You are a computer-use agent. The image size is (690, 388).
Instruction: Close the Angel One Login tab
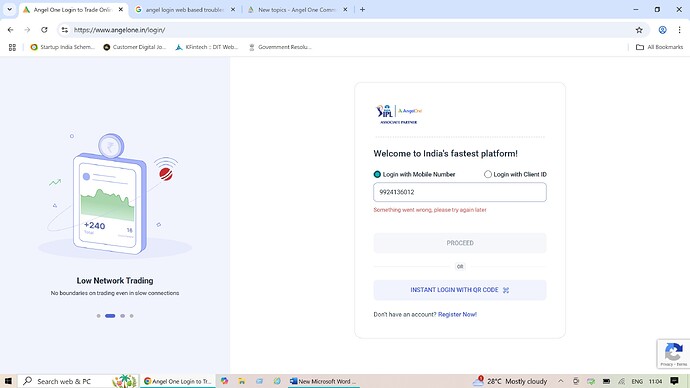coord(121,9)
